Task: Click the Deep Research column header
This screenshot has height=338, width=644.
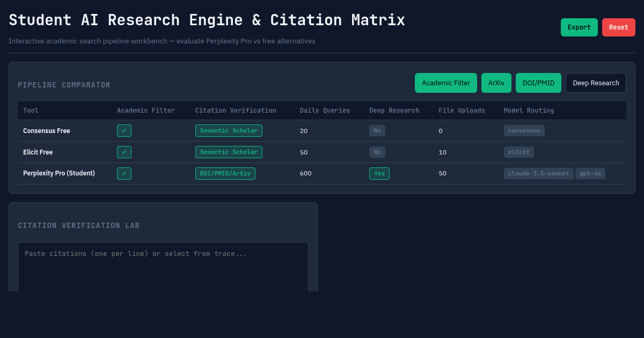Action: coord(394,111)
